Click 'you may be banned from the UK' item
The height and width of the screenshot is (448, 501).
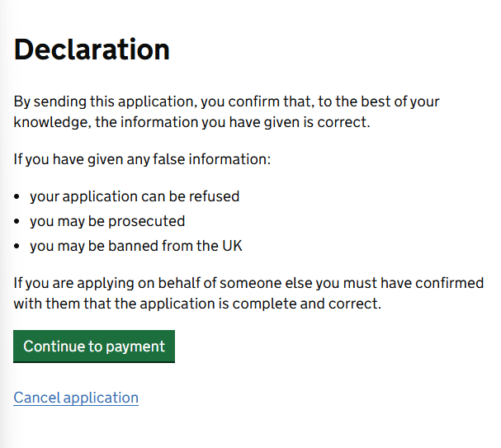pyautogui.click(x=135, y=246)
